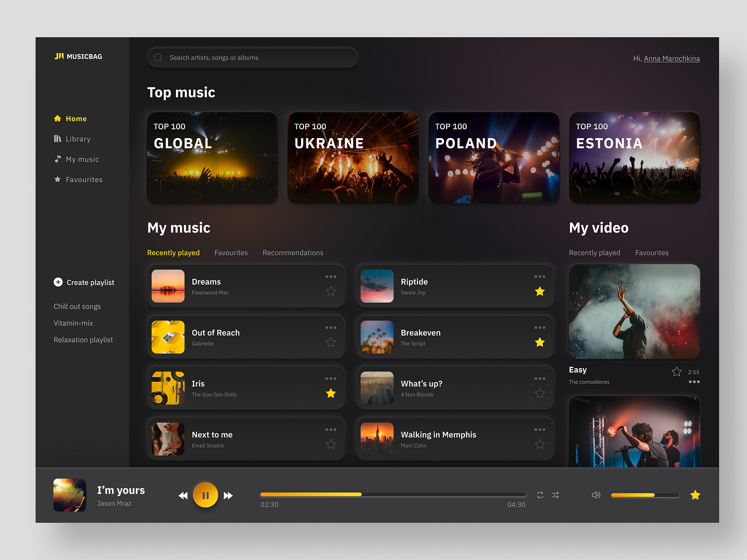The height and width of the screenshot is (560, 747).
Task: Select Home in the sidebar
Action: 76,119
